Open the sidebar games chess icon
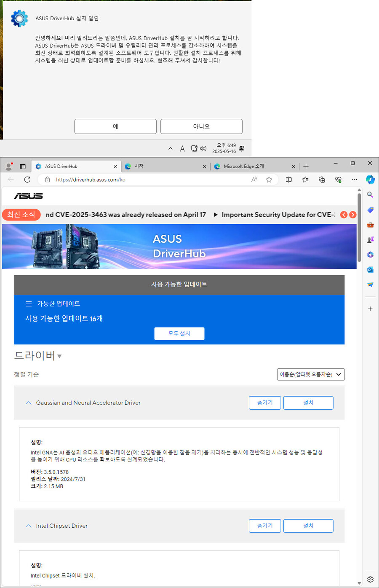 [370, 240]
